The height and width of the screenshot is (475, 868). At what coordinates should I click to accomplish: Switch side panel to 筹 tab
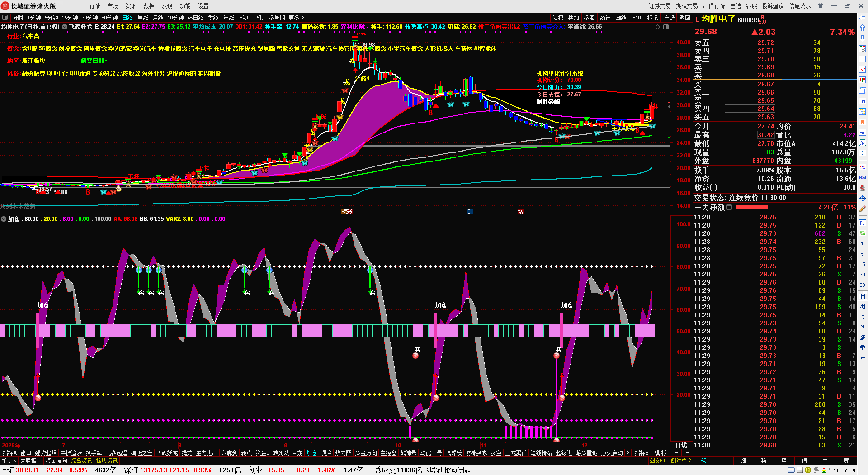click(846, 461)
